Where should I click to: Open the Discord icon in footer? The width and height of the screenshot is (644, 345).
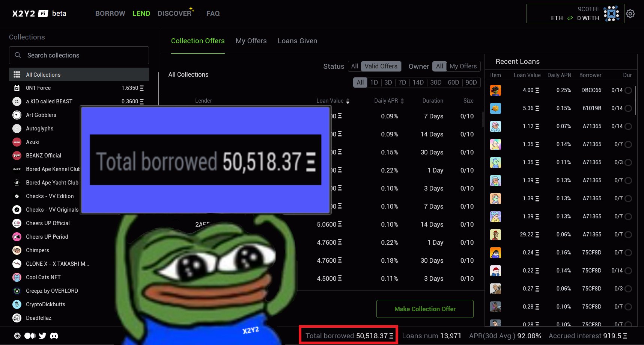pyautogui.click(x=54, y=336)
